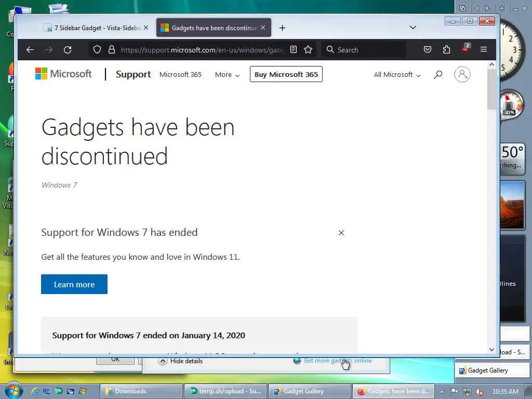Viewport: 532px width, 399px height.
Task: Click the slideshow picture gadget
Action: coord(512,206)
